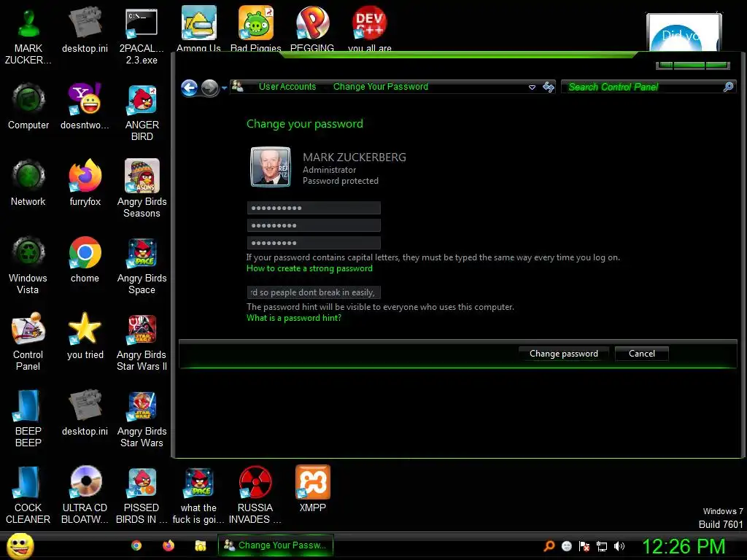This screenshot has height=560, width=747.
Task: Open the Computer desktop icon
Action: point(28,106)
